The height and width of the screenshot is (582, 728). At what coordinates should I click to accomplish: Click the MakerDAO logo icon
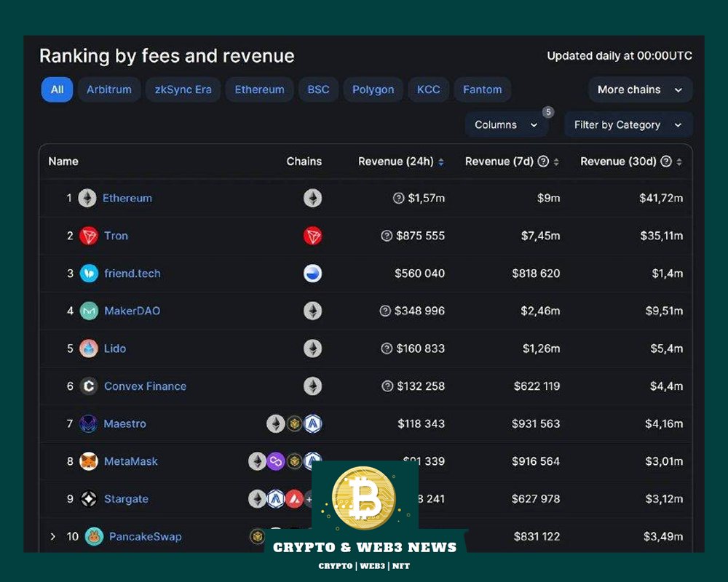click(x=89, y=311)
